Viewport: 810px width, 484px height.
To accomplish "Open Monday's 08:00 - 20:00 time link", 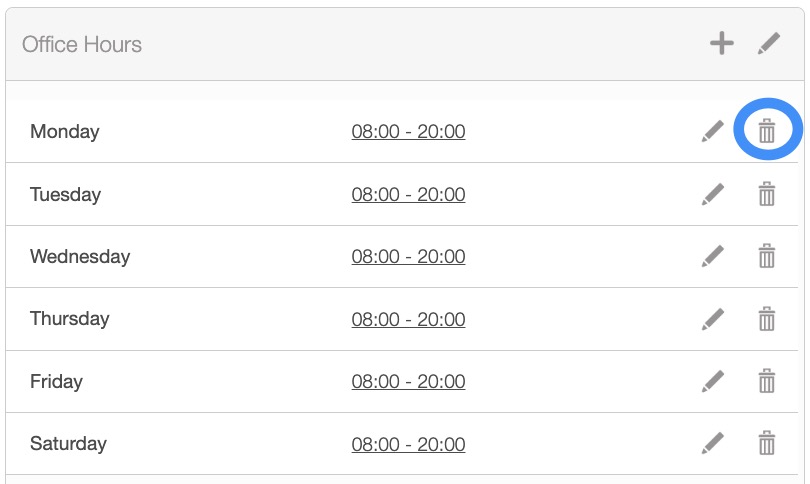I will pyautogui.click(x=408, y=131).
